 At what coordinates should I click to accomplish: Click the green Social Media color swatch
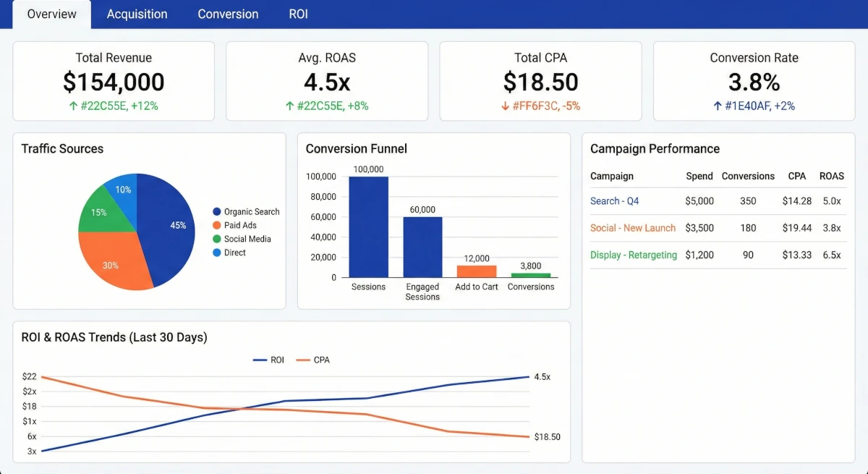click(x=217, y=239)
